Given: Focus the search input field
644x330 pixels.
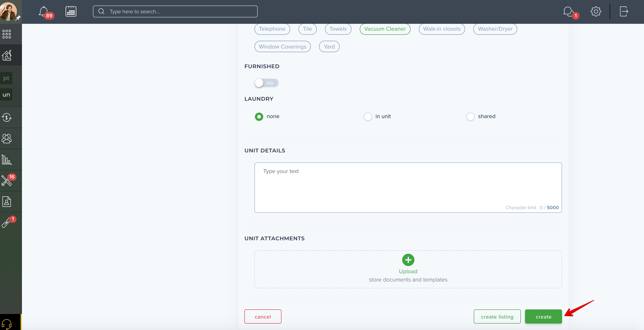Looking at the screenshot, I should pos(175,11).
